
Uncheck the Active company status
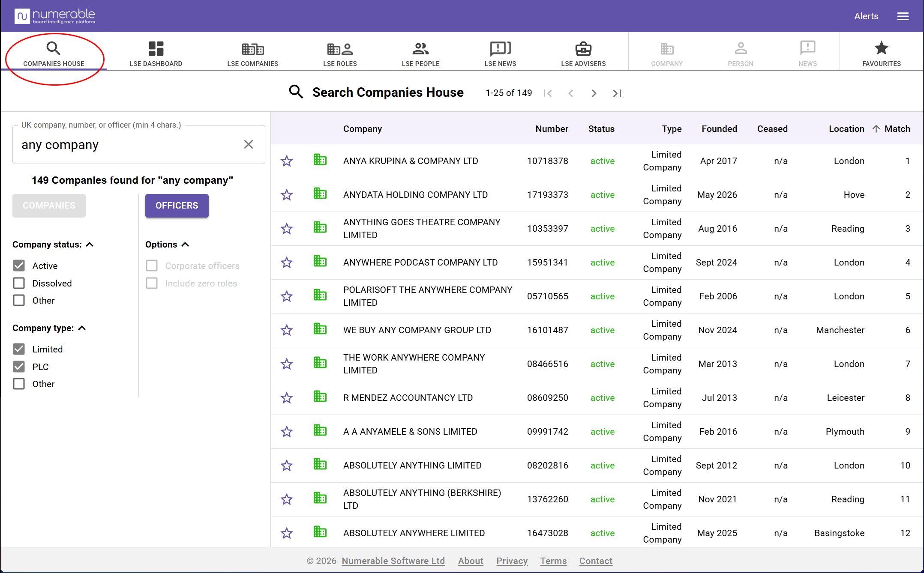coord(19,266)
